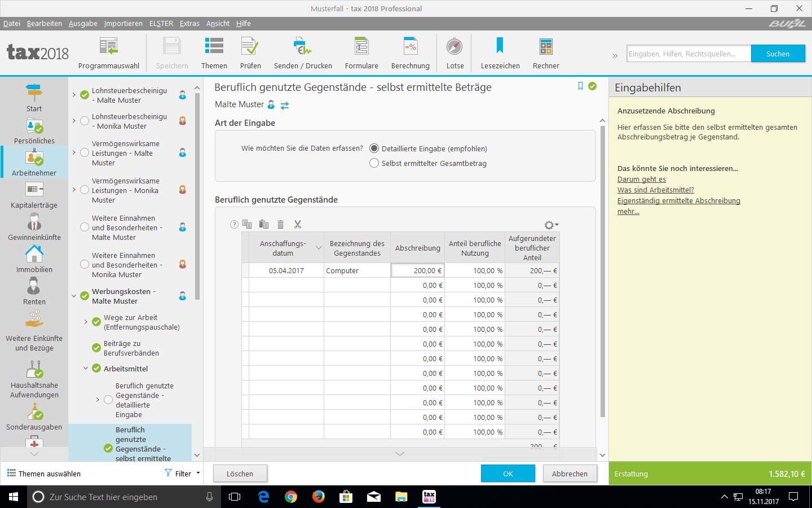This screenshot has height=508, width=812.
Task: Click the Abschreibung cell showing 200,00 €
Action: [418, 270]
